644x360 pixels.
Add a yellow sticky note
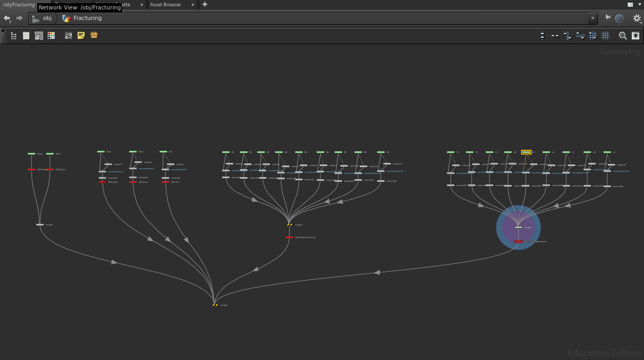coord(81,36)
